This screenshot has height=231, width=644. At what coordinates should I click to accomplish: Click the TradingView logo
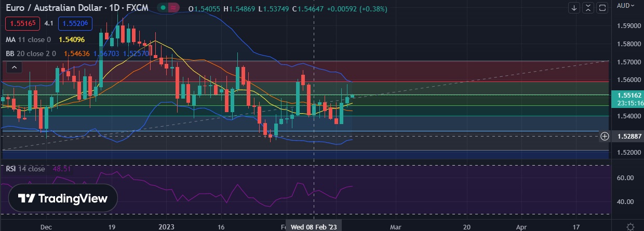point(63,198)
